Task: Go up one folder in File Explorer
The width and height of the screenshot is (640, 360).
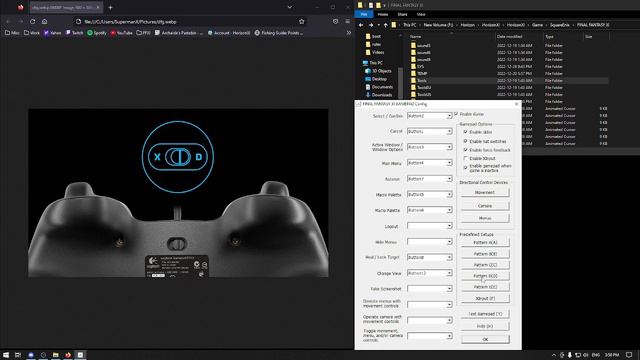Action: coord(386,25)
